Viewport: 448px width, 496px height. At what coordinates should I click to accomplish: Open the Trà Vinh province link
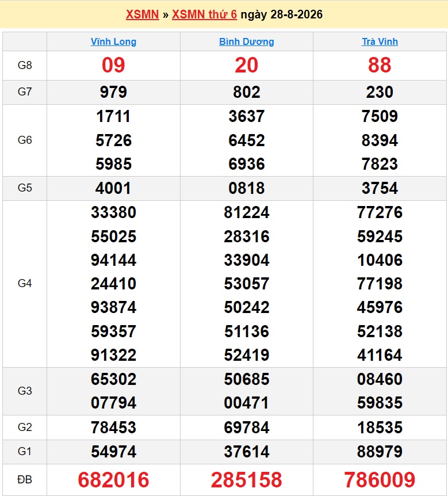point(380,41)
